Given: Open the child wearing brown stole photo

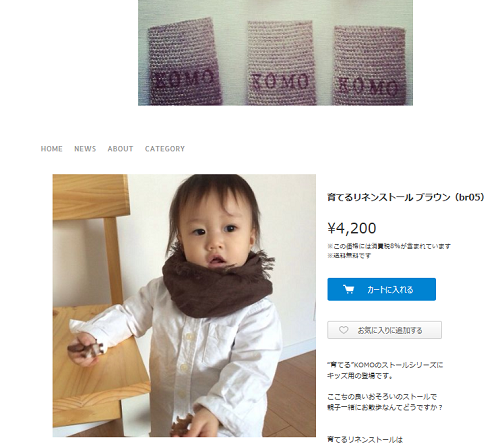Looking at the screenshot, I should click(184, 305).
